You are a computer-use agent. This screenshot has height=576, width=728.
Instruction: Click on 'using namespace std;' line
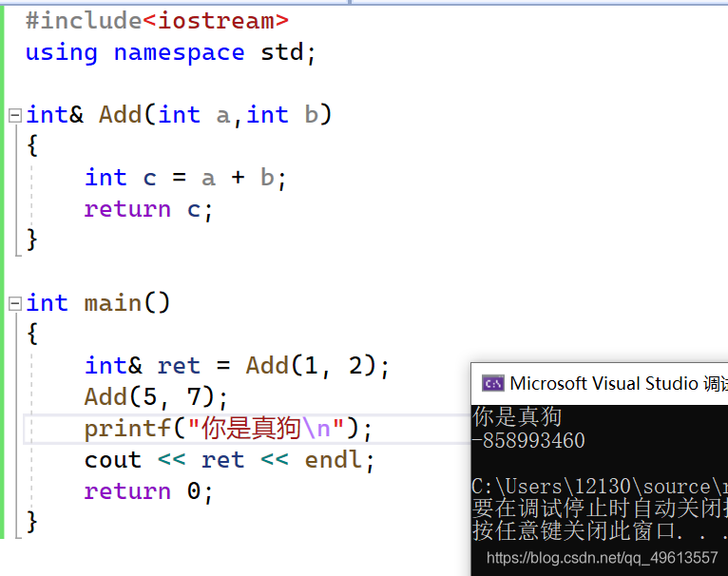tap(170, 52)
